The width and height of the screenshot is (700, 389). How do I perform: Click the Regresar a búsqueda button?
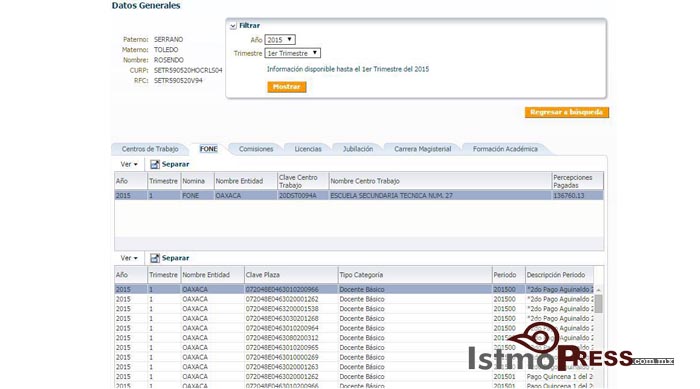click(x=567, y=112)
